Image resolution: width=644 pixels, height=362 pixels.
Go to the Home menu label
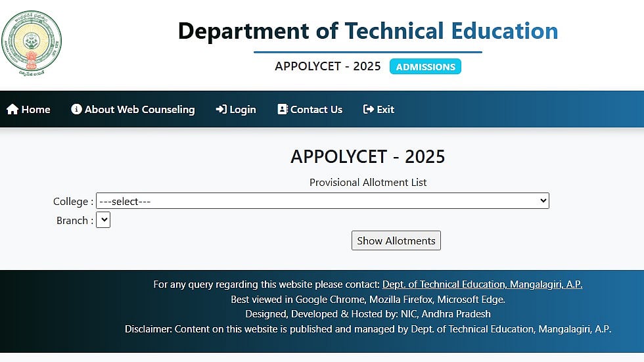(x=35, y=110)
